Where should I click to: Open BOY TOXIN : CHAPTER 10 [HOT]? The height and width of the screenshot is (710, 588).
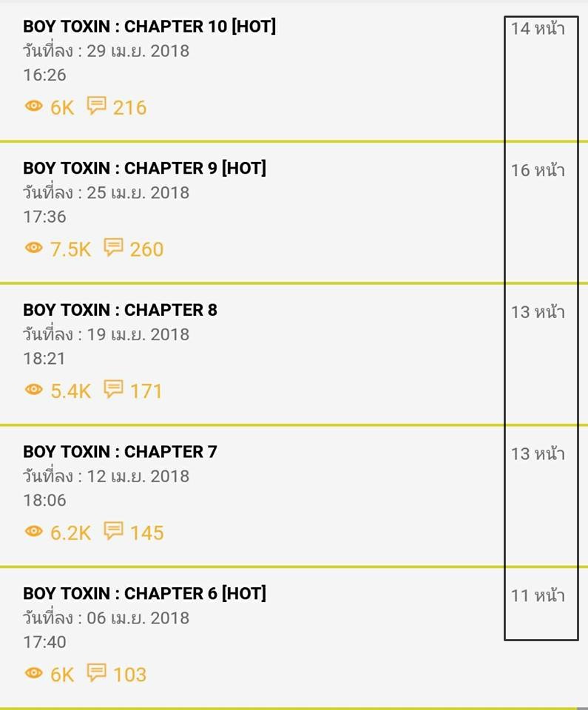149,27
